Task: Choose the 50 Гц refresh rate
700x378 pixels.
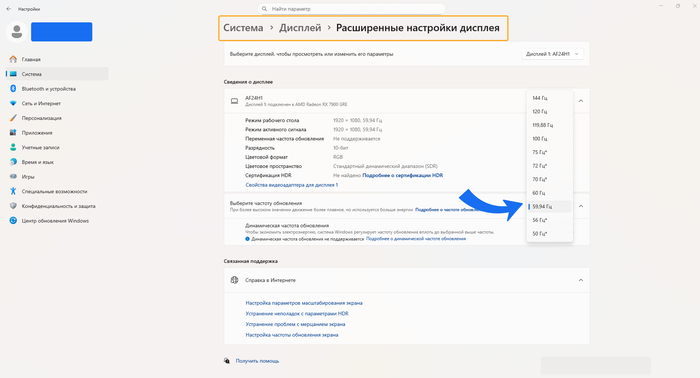Action: [x=550, y=234]
